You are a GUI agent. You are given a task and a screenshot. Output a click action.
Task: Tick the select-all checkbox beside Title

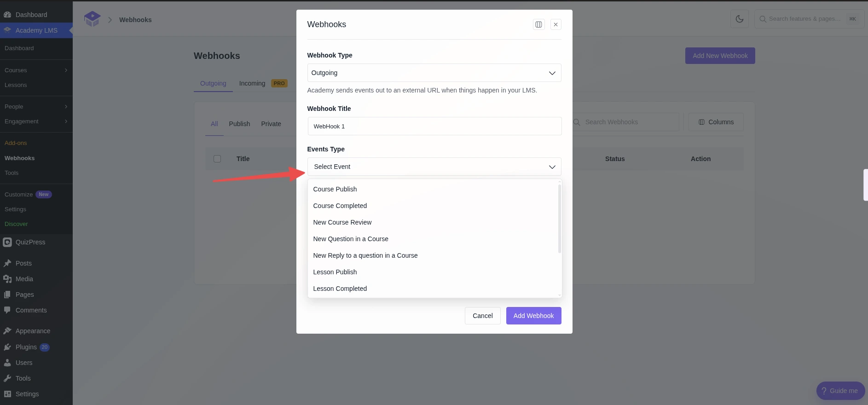[x=217, y=159]
